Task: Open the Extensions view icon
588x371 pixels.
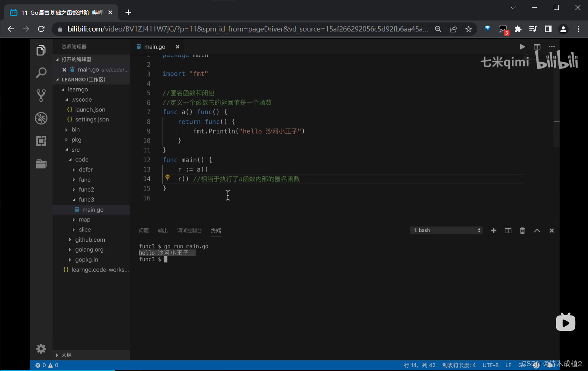Action: click(41, 141)
